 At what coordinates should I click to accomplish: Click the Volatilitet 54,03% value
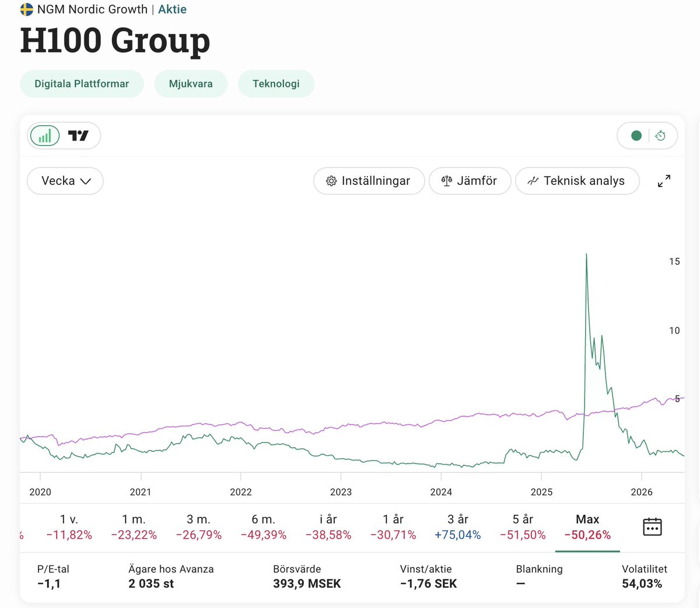[x=642, y=584]
